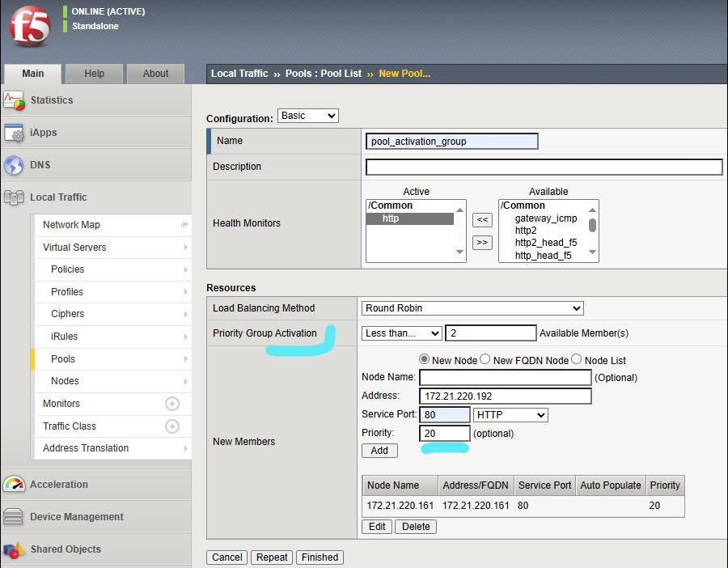The height and width of the screenshot is (568, 728).
Task: Open the iApps section icon
Action: pyautogui.click(x=14, y=133)
